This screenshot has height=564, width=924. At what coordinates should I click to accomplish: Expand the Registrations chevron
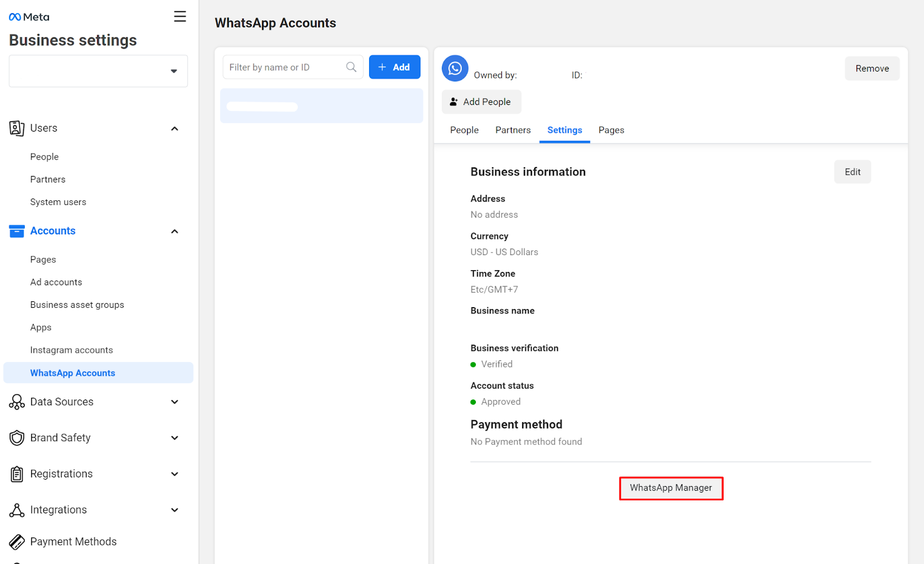click(x=174, y=474)
